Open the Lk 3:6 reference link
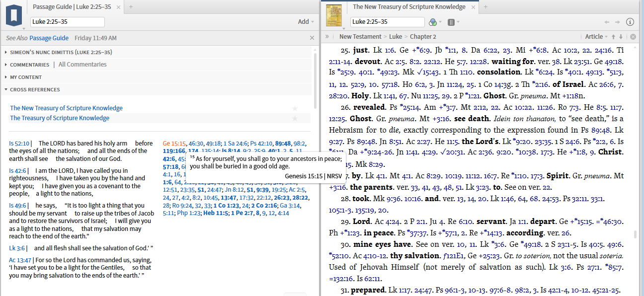 pos(16,248)
